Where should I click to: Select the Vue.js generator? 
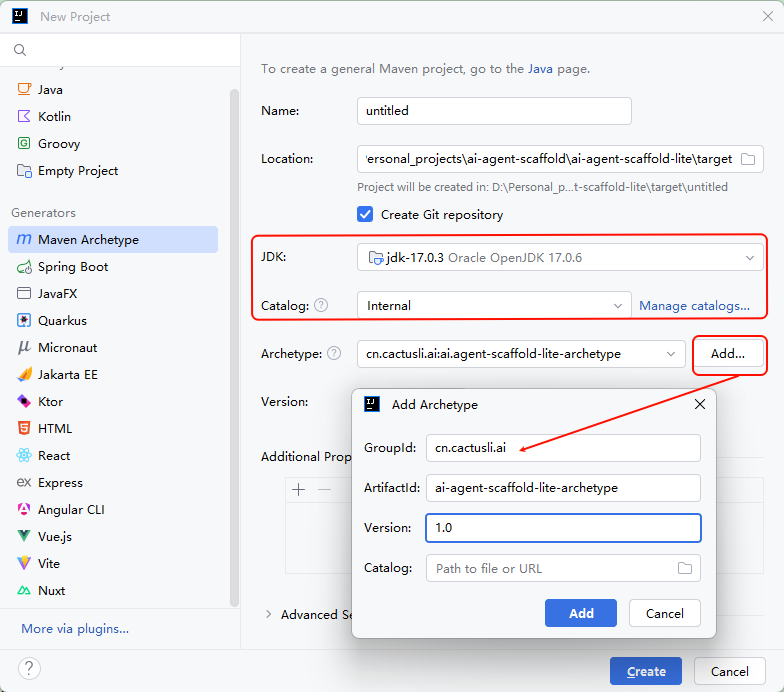[113, 536]
